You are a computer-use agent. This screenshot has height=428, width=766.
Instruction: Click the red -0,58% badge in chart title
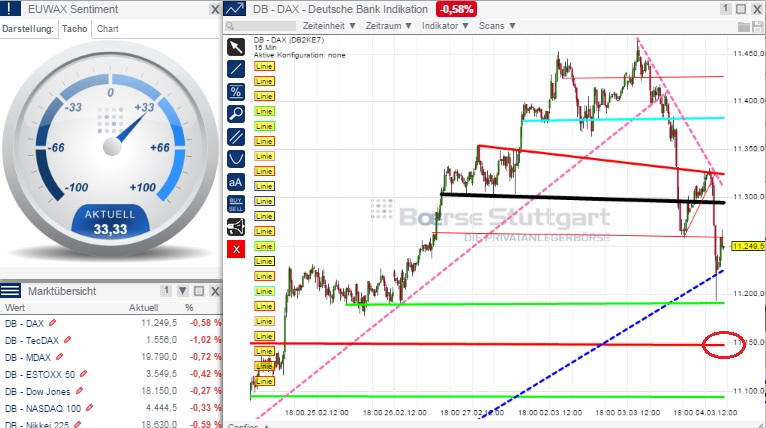[x=456, y=9]
